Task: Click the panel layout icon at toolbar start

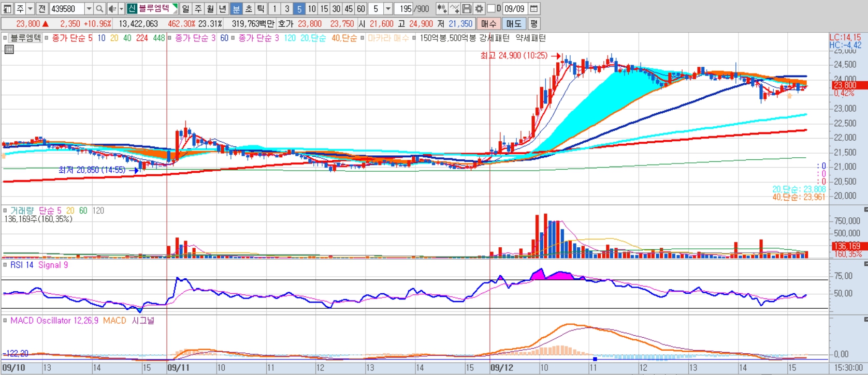Action: [7, 9]
